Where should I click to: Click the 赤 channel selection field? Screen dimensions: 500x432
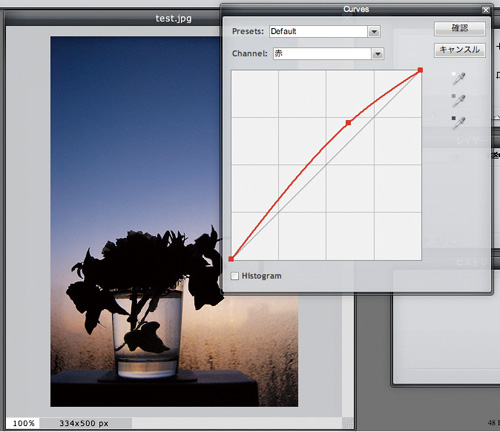(x=322, y=54)
